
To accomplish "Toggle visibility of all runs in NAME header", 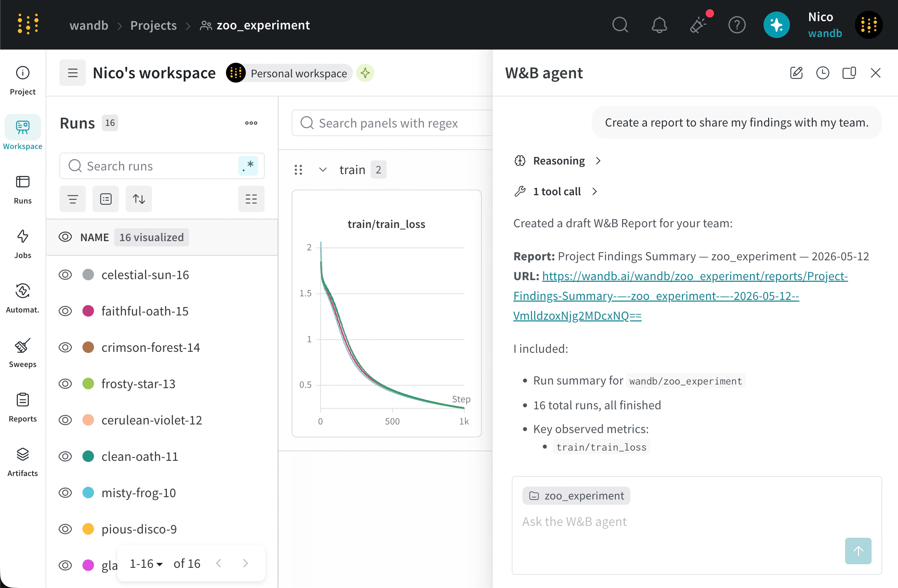I will [65, 237].
